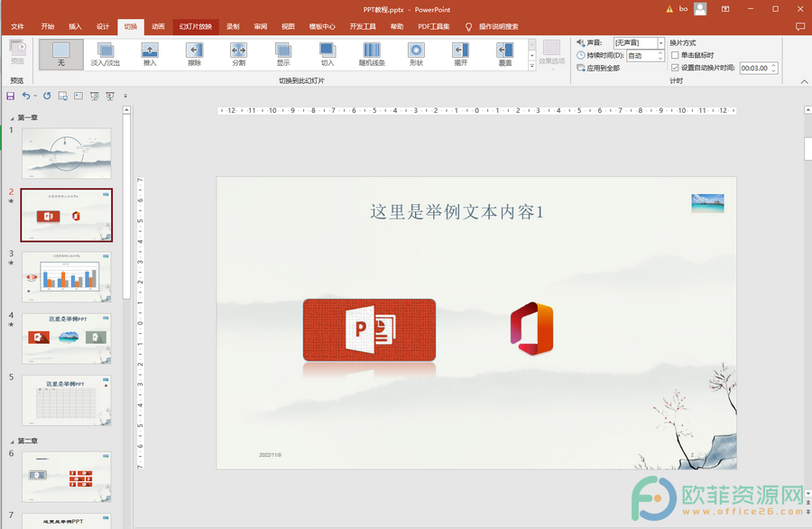This screenshot has height=529, width=812.
Task: Select the 无 (None) transition
Action: point(60,54)
